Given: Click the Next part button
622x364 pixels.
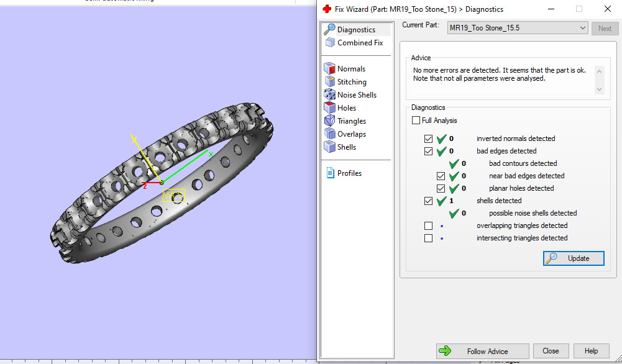Looking at the screenshot, I should (605, 28).
